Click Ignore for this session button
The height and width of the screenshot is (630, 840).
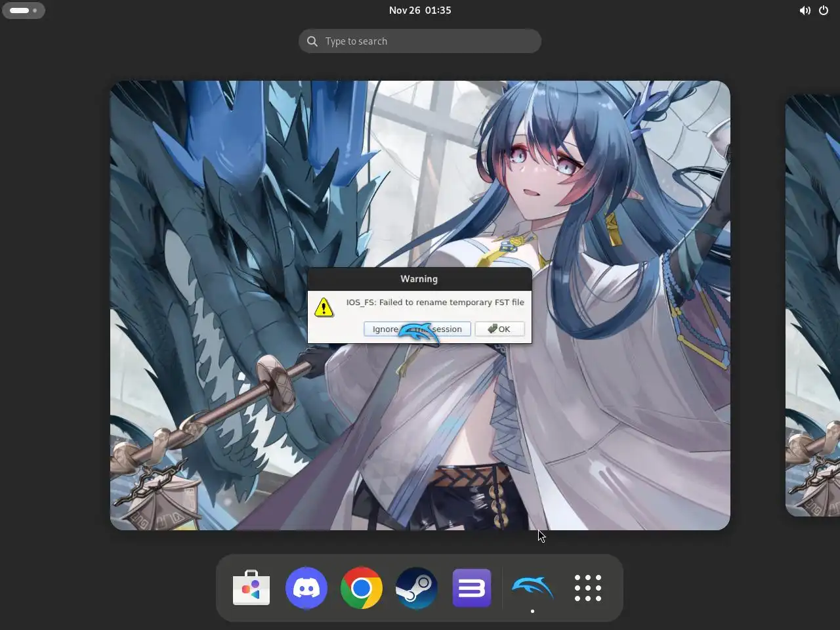[417, 329]
